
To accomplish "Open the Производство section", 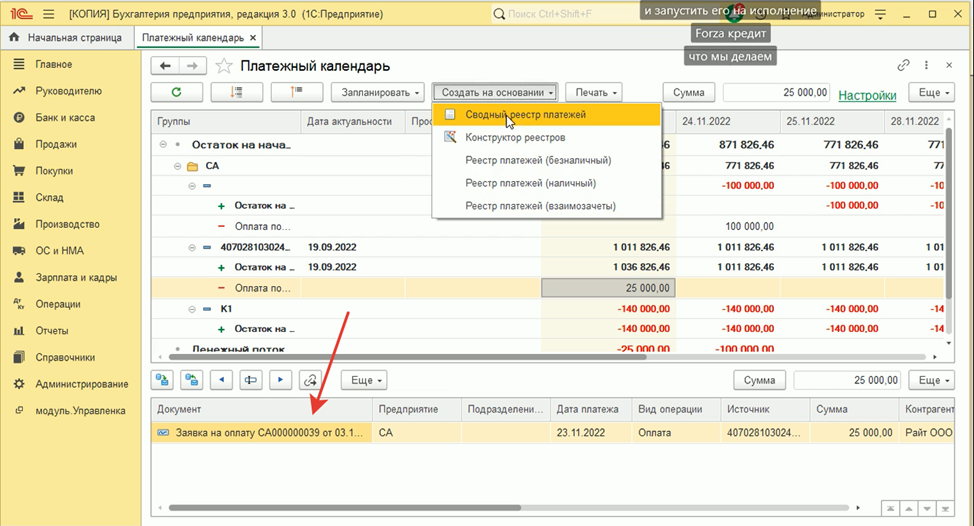I will 67,224.
